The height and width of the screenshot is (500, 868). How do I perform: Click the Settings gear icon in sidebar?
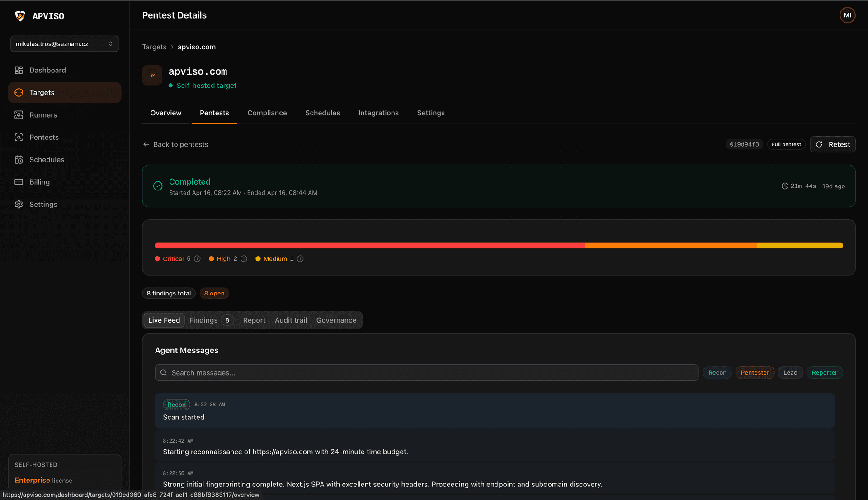point(19,205)
